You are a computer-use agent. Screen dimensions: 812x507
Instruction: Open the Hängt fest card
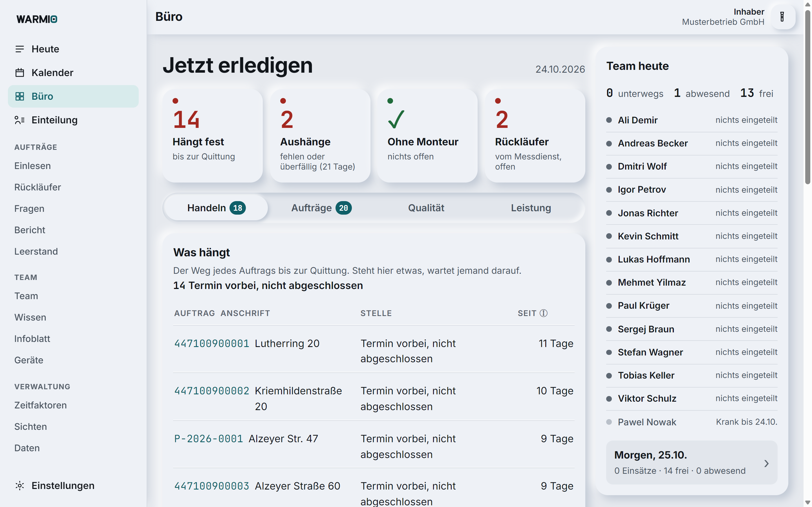pos(213,136)
